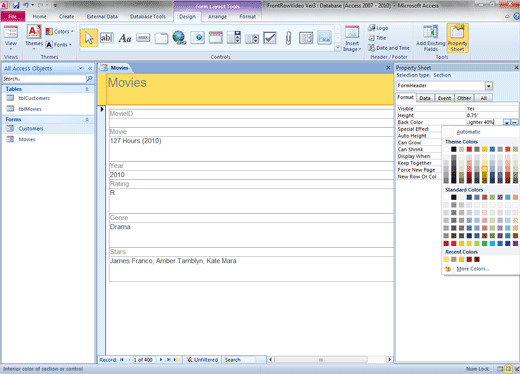Pick the Text Box control
The width and height of the screenshot is (520, 374).
[x=107, y=38]
